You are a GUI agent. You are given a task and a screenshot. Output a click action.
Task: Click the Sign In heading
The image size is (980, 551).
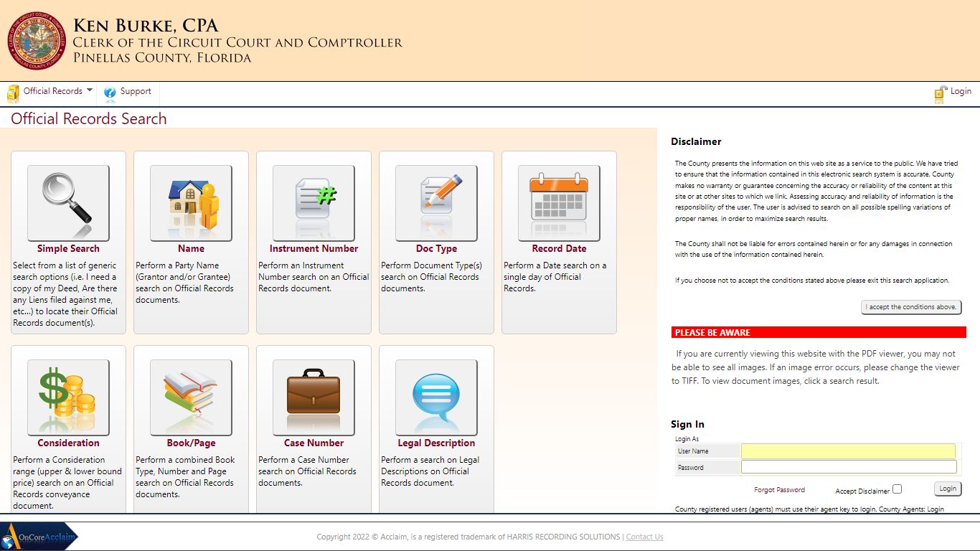(x=687, y=425)
